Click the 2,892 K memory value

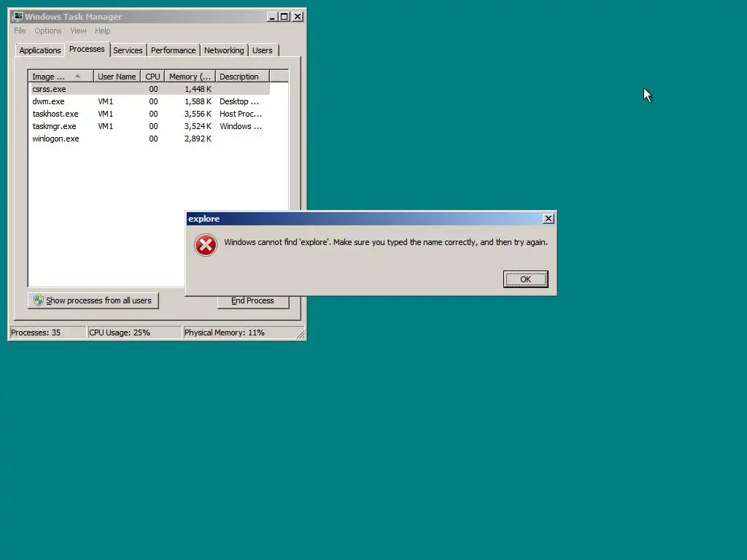click(198, 139)
